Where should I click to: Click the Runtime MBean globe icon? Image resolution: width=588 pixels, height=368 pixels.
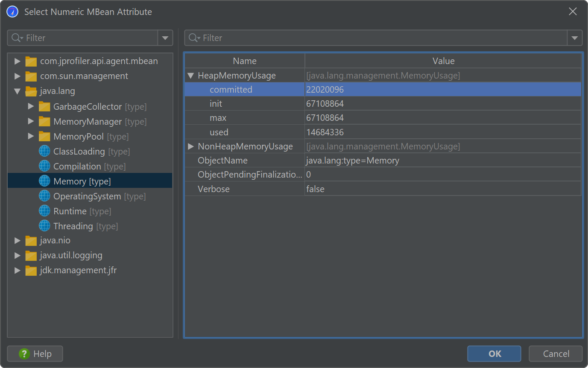click(x=44, y=211)
